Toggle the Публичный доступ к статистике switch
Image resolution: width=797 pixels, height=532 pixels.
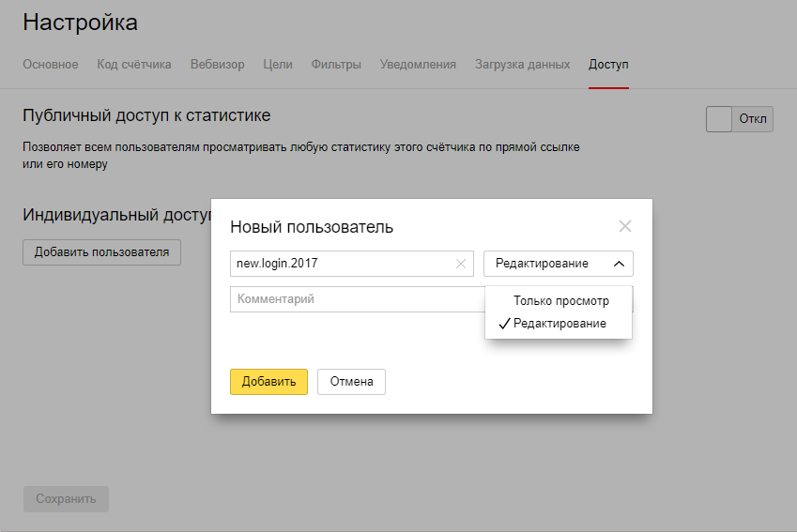739,119
